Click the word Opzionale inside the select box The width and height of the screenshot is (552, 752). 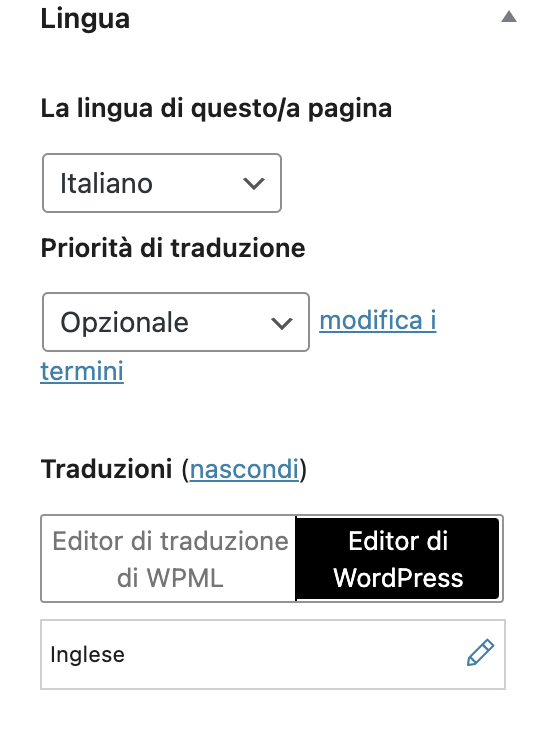click(125, 322)
